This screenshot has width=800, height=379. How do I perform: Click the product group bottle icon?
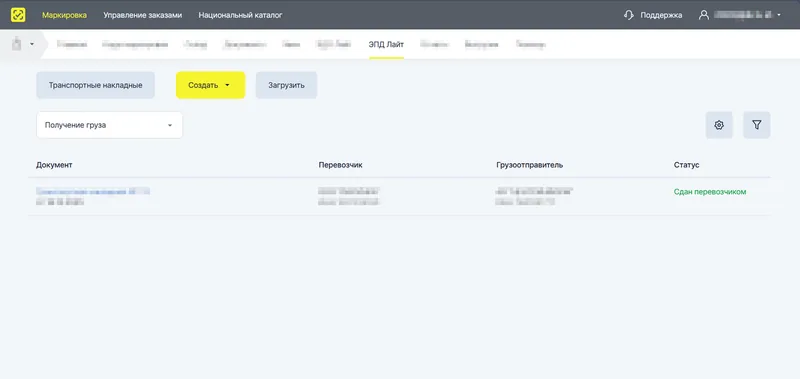(17, 44)
